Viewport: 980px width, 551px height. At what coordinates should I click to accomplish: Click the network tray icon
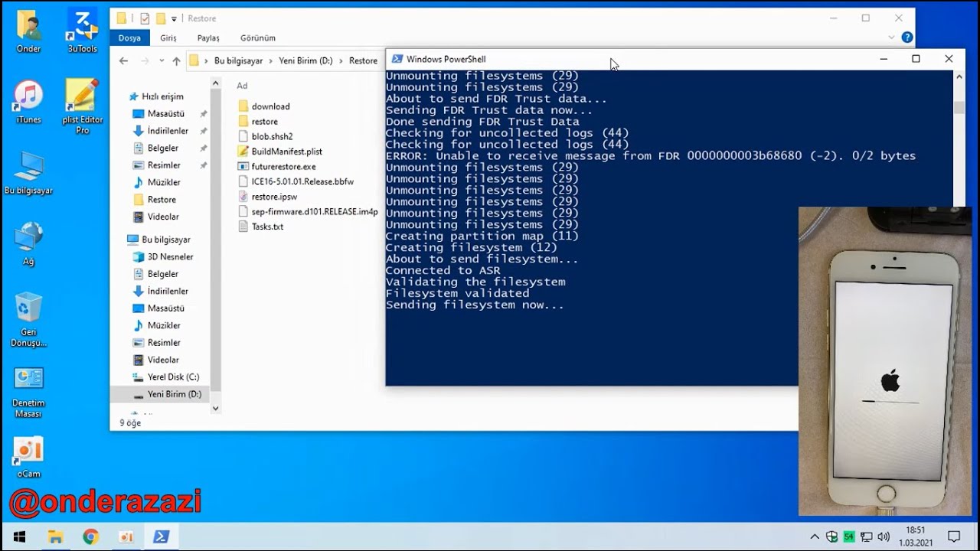[x=867, y=537]
